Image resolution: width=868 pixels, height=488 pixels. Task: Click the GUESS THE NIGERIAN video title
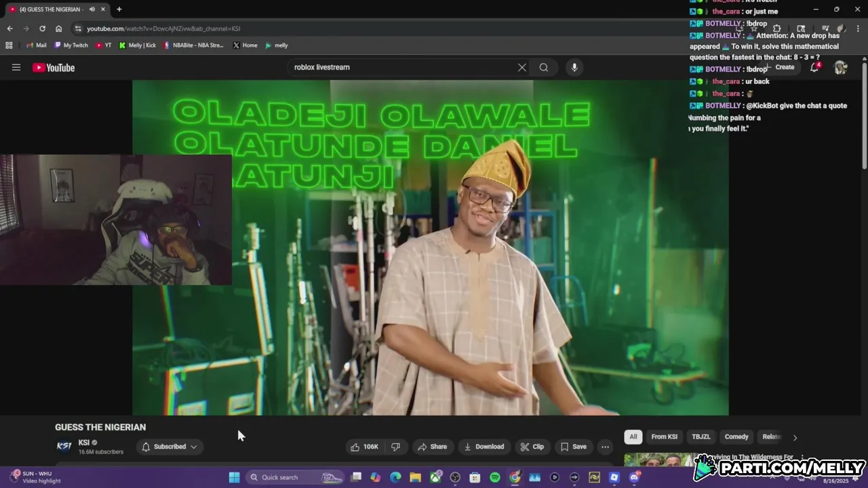(x=100, y=427)
